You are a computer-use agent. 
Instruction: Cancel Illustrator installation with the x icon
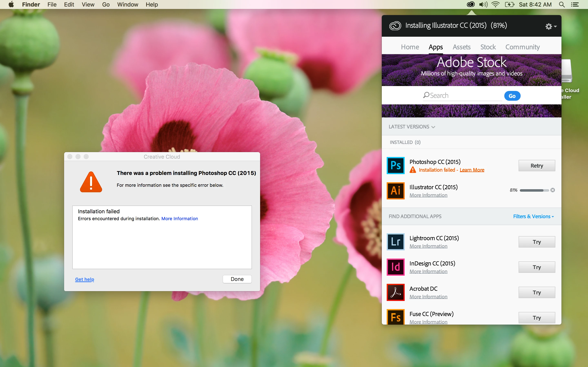click(552, 190)
